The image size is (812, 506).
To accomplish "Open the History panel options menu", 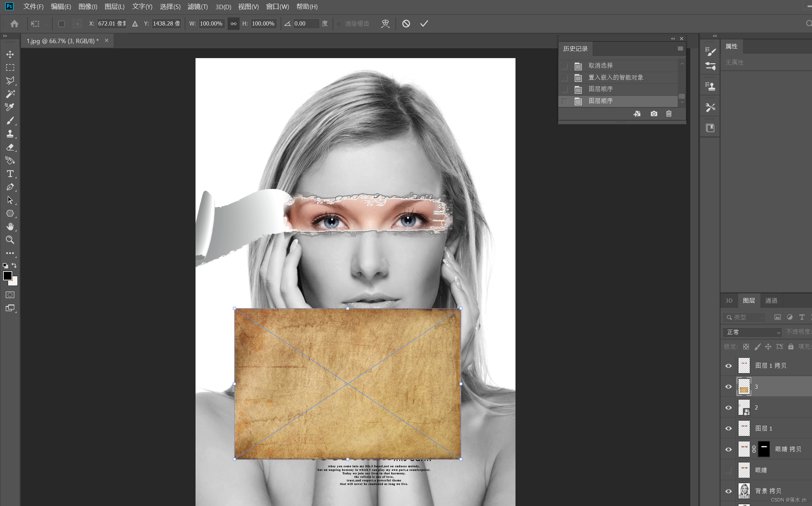I will pos(680,49).
